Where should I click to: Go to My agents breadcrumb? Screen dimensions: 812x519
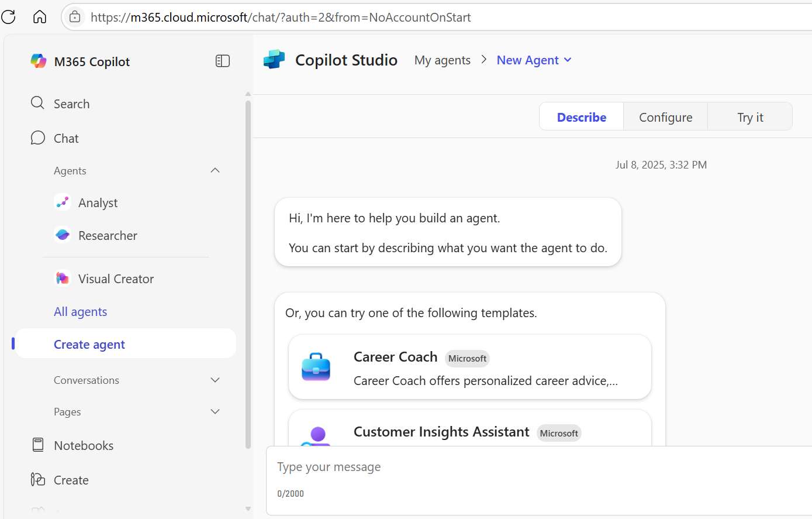(443, 60)
